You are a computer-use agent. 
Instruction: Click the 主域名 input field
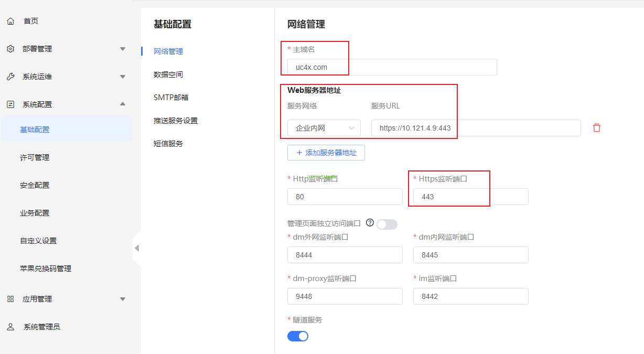click(392, 67)
